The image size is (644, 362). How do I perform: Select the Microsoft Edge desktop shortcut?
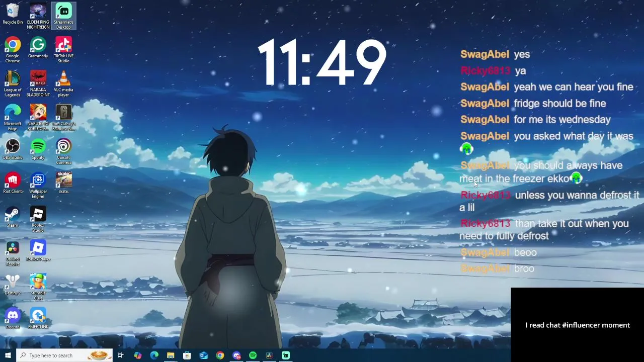[13, 118]
